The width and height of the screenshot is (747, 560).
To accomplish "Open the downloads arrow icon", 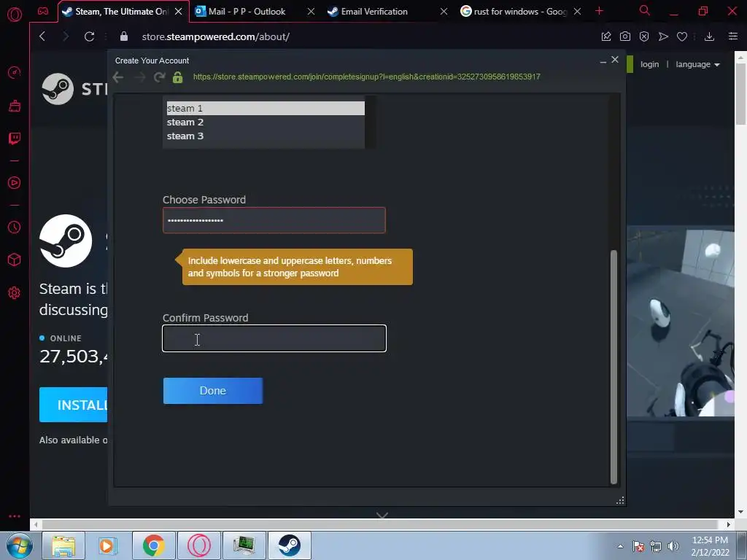I will (709, 36).
